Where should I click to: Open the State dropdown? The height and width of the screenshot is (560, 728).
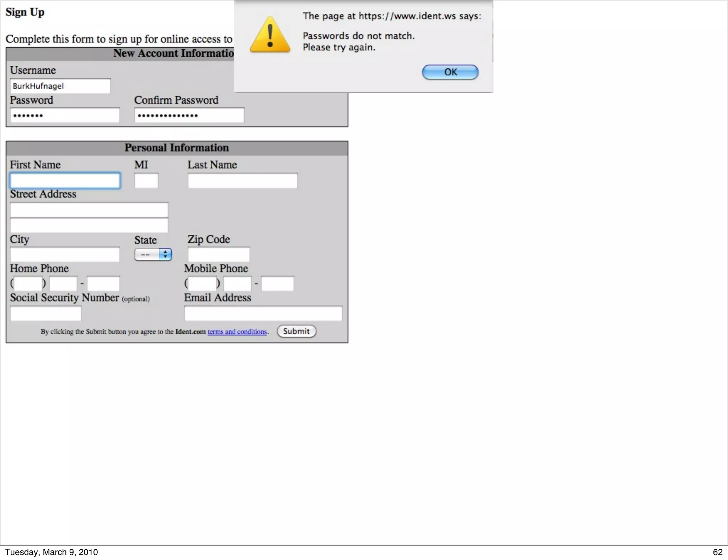coord(153,254)
